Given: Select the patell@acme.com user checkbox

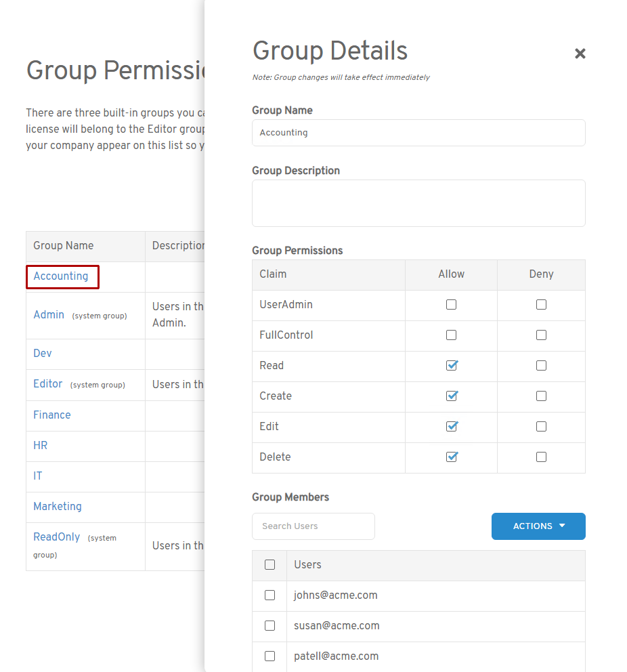Looking at the screenshot, I should coord(269,656).
